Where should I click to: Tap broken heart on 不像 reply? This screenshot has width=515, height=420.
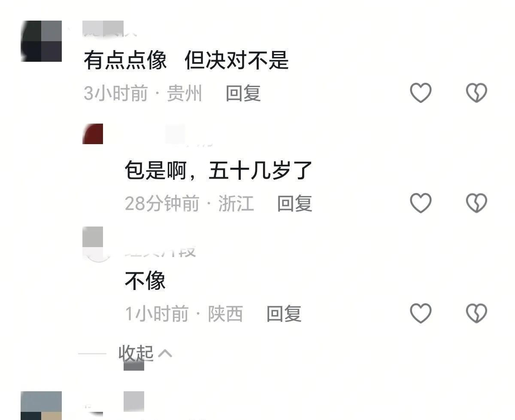tap(477, 313)
